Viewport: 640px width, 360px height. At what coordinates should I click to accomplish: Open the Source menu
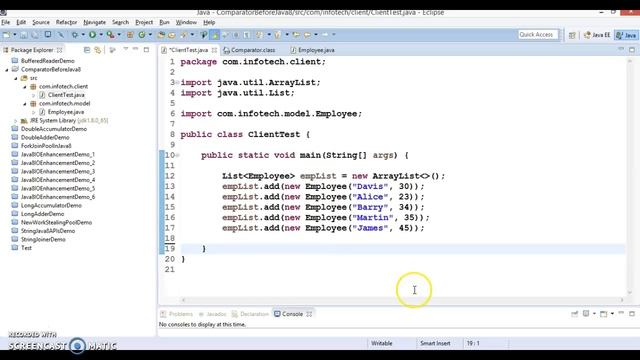[x=41, y=22]
